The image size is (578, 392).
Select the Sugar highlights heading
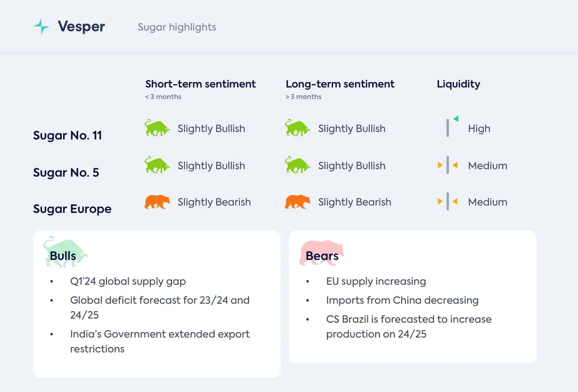click(177, 27)
